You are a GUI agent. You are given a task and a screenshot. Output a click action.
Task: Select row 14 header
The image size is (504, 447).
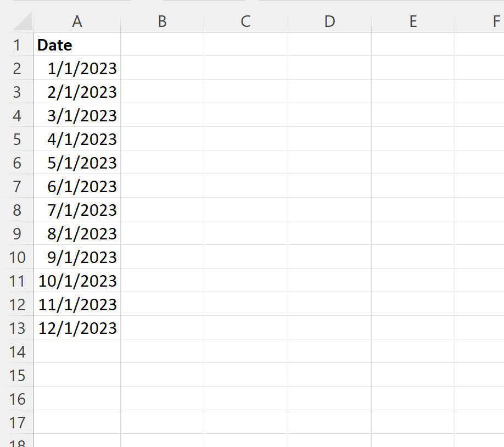[x=18, y=351]
